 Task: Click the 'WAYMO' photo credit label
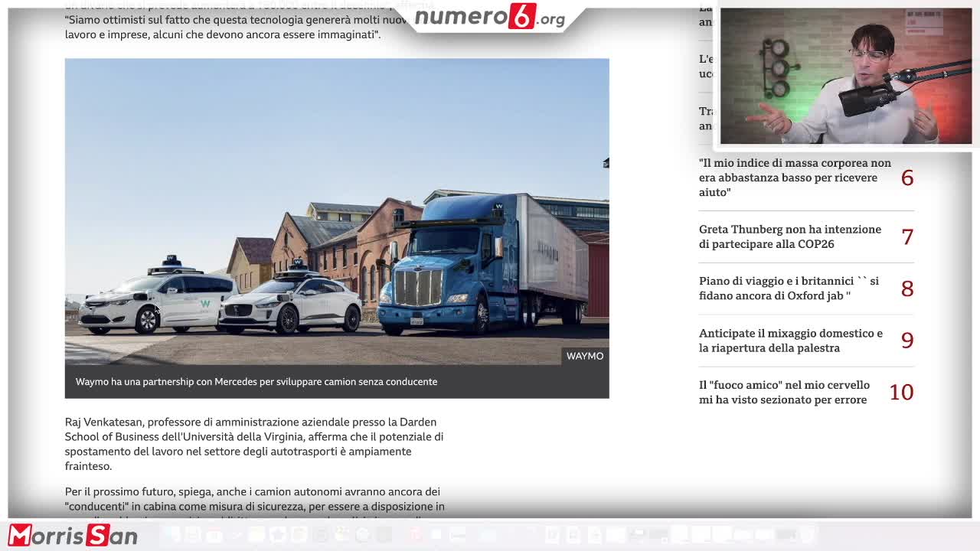(585, 356)
